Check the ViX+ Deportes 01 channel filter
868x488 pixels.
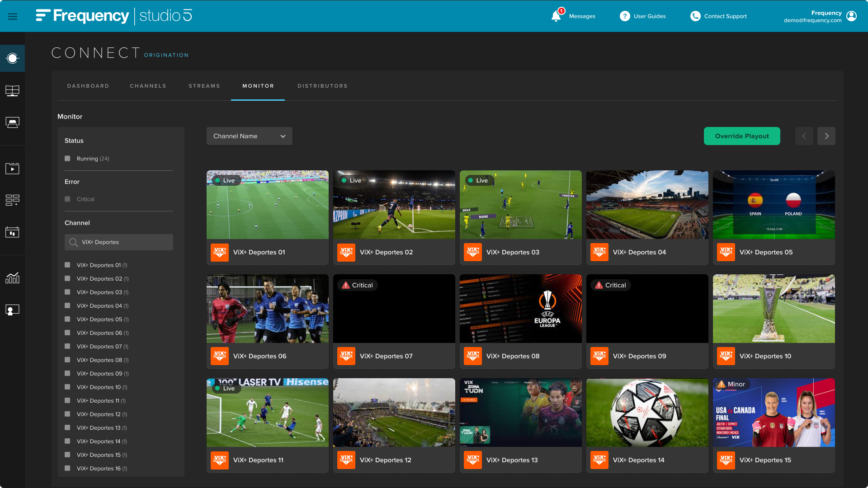point(67,265)
